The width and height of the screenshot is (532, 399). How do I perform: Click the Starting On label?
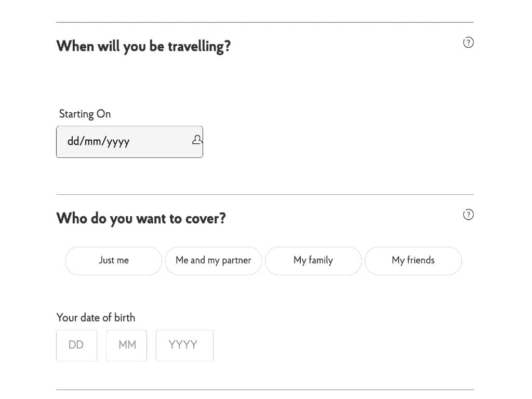point(85,114)
